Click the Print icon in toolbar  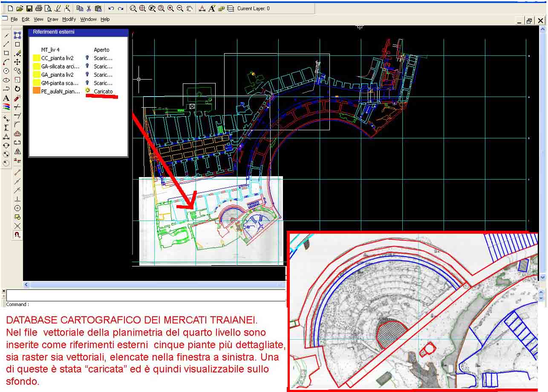pyautogui.click(x=39, y=9)
